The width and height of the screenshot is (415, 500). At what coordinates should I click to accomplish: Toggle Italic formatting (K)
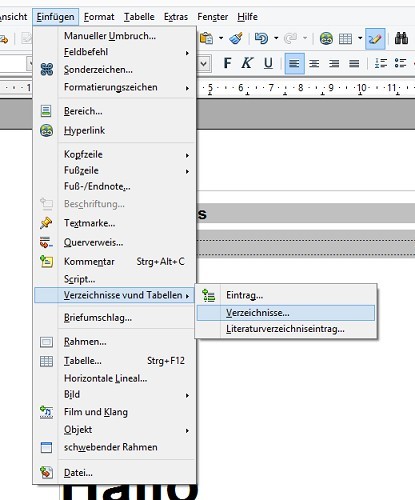click(247, 63)
